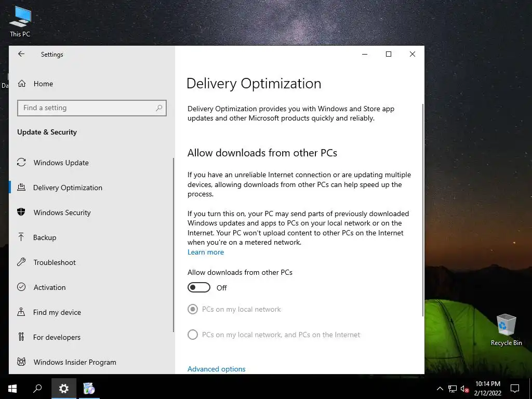Click the search magnifier in Find a setting
532x399 pixels.
click(159, 108)
